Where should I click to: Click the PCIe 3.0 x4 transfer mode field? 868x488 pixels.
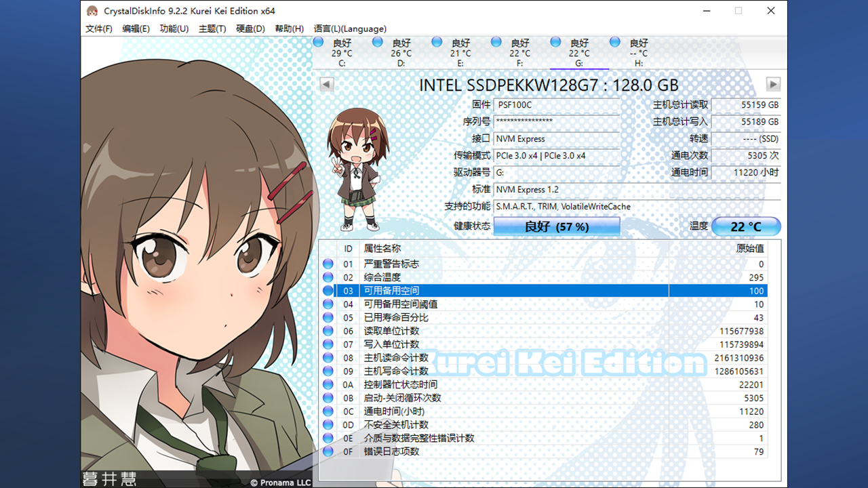click(557, 156)
